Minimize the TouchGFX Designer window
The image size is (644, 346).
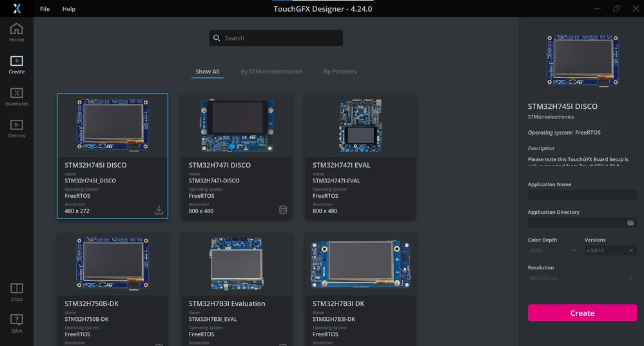597,8
